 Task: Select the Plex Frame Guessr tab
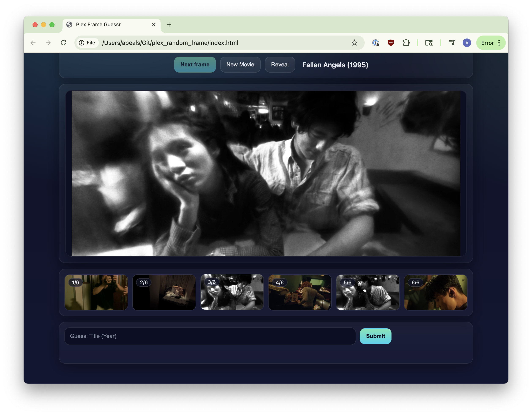pyautogui.click(x=112, y=25)
